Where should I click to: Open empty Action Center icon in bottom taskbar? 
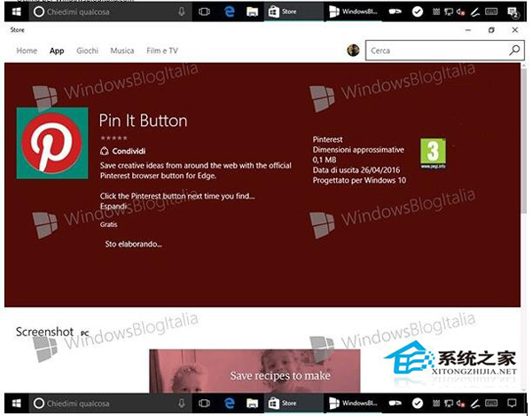[x=512, y=403]
